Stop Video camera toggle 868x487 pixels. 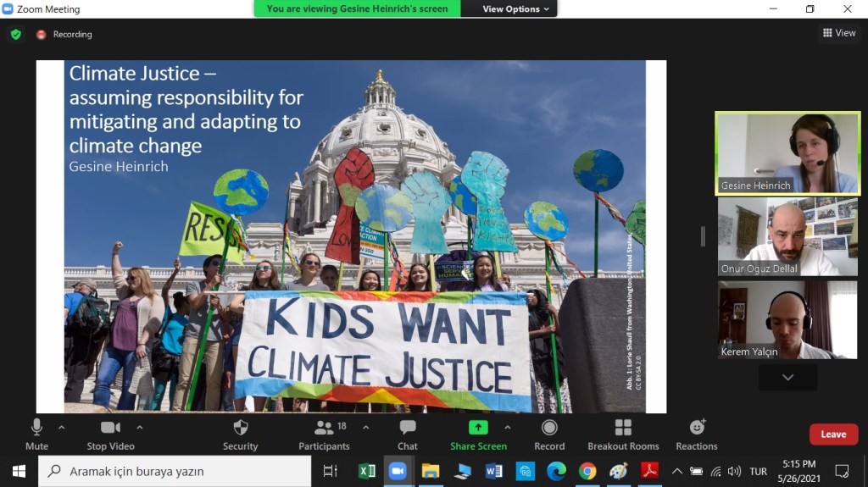click(110, 428)
